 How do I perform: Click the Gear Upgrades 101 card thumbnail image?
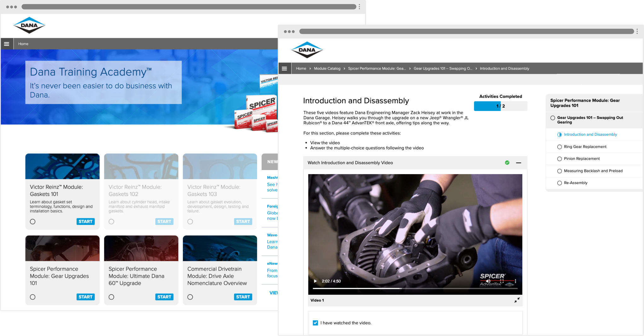point(62,248)
